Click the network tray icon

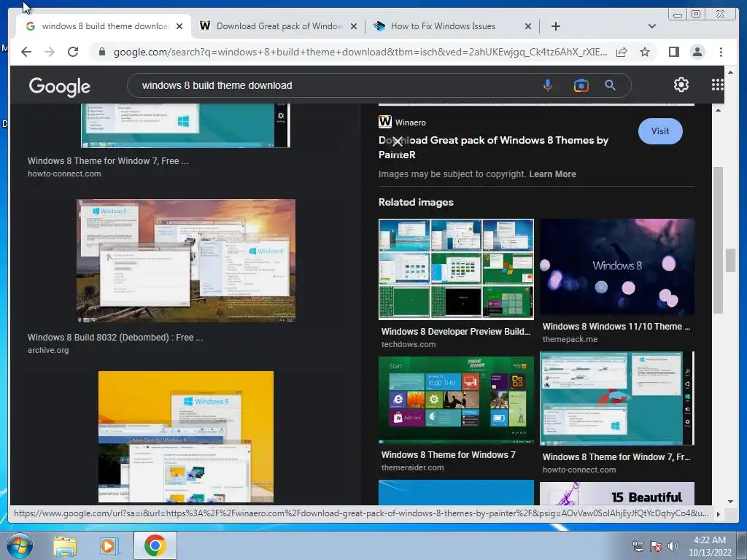click(x=638, y=547)
